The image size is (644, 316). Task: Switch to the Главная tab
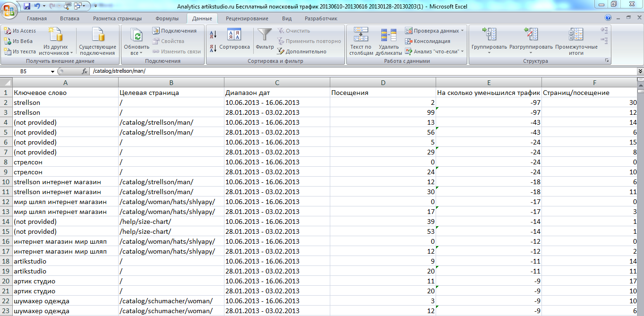pyautogui.click(x=37, y=18)
